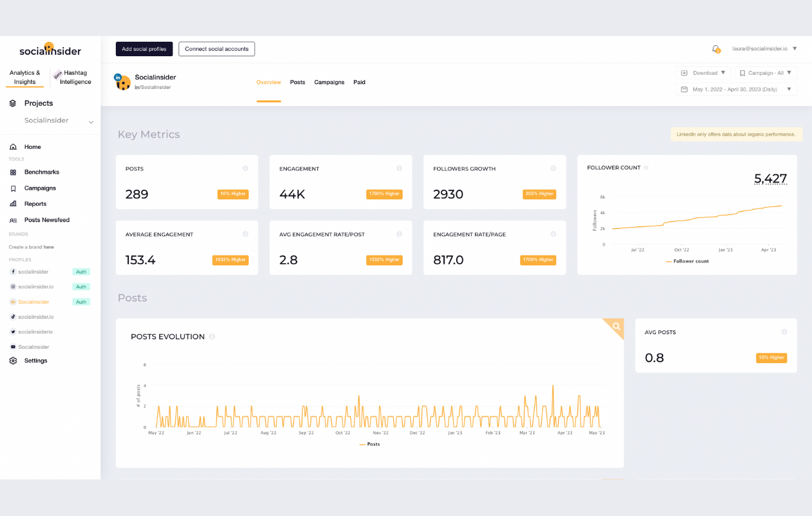This screenshot has width=812, height=516.
Task: Click the Facebook icon beside socialinsider profile
Action: [x=13, y=272]
